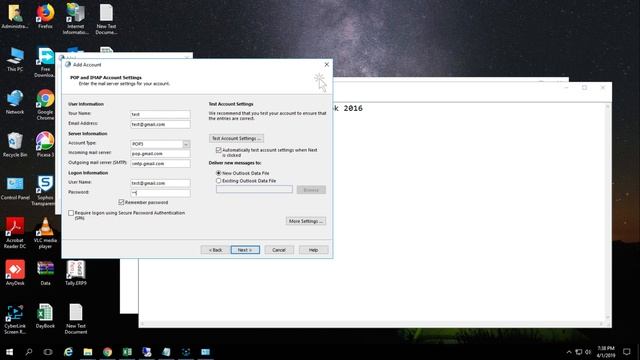Select the CyberLink Screen Recorder desktop icon
The width and height of the screenshot is (640, 360).
click(15, 319)
